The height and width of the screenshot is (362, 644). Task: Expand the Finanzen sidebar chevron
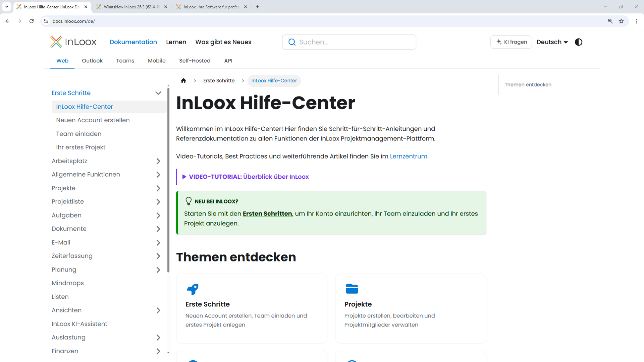point(158,351)
